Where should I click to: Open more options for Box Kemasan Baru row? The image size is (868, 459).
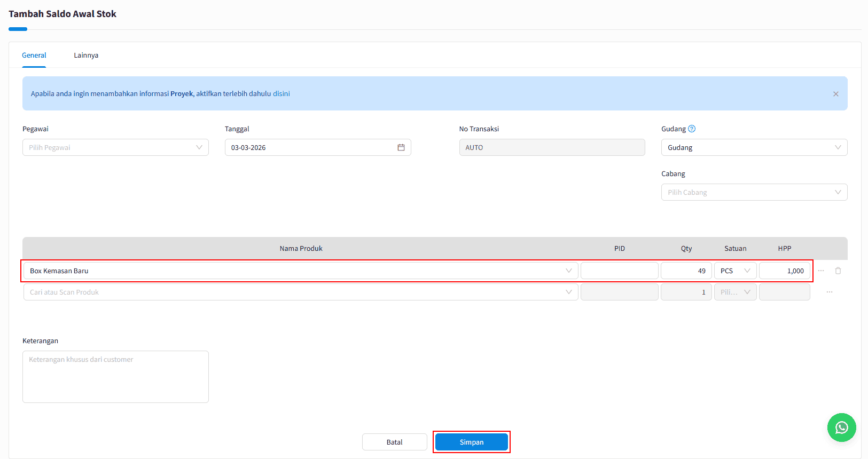[821, 271]
